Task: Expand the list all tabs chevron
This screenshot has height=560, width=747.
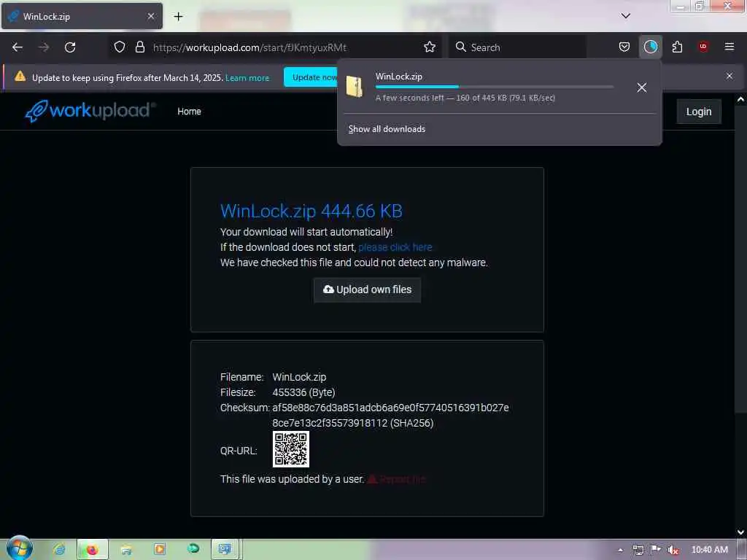Action: pyautogui.click(x=625, y=16)
